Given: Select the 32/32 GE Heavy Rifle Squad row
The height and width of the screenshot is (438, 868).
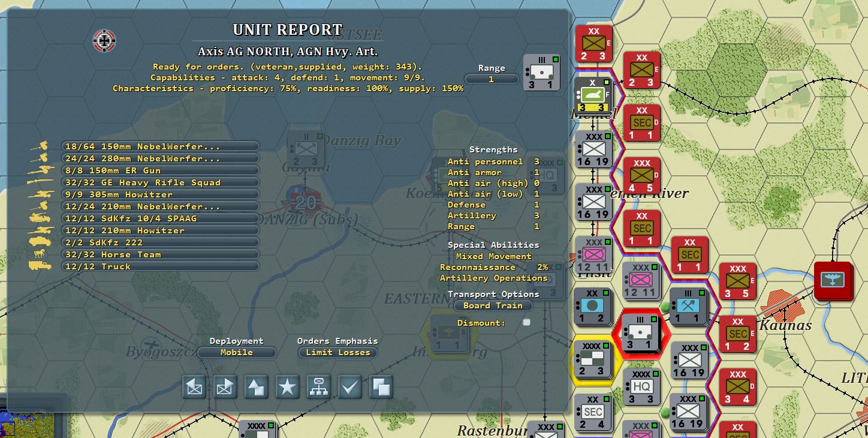Looking at the screenshot, I should coord(160,182).
